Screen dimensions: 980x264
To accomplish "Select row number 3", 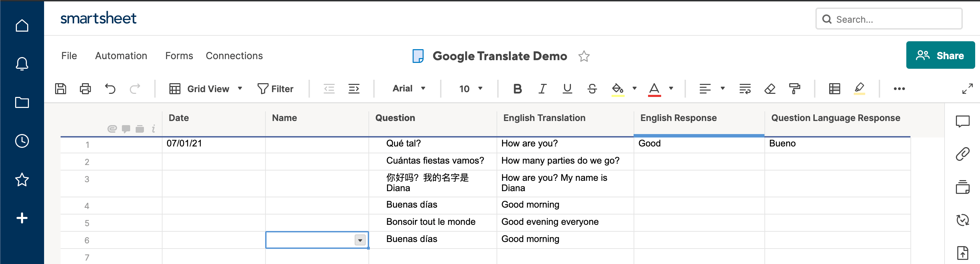I will pos(87,179).
